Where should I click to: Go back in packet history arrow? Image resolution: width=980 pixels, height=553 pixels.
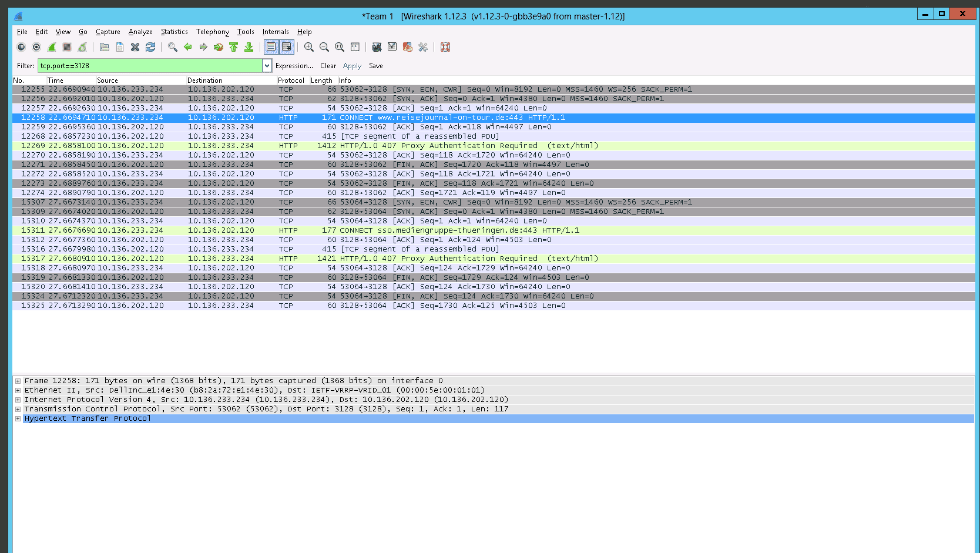(188, 47)
